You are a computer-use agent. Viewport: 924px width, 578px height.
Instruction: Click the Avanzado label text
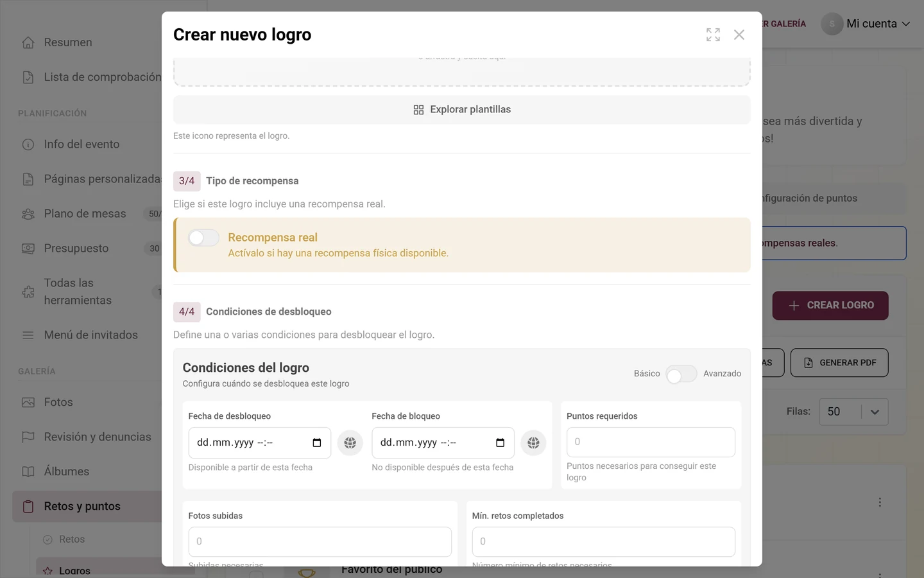coord(723,374)
